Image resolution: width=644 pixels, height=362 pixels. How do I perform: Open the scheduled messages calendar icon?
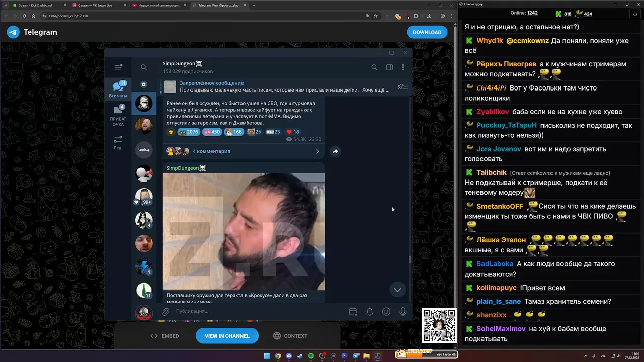(x=353, y=312)
